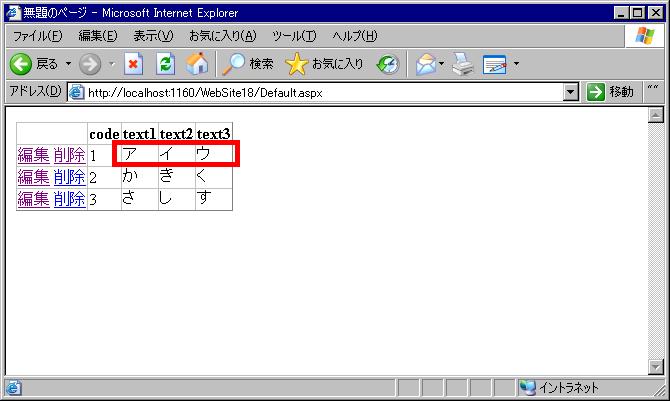Maximize the Internet Explorer window
This screenshot has width=670, height=401.
click(638, 13)
